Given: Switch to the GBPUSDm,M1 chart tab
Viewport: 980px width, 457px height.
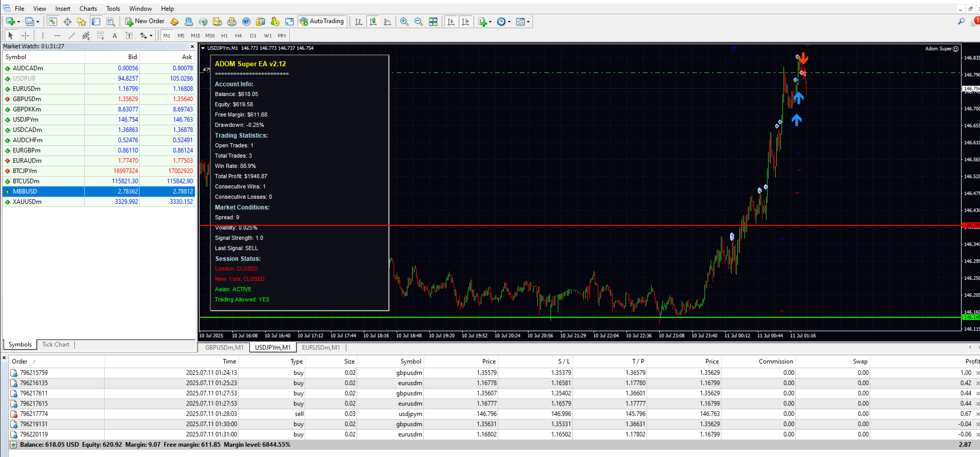Looking at the screenshot, I should click(224, 348).
